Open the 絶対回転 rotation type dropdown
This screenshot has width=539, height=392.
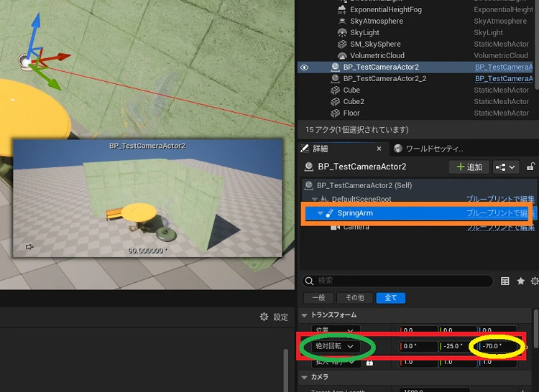click(x=336, y=346)
